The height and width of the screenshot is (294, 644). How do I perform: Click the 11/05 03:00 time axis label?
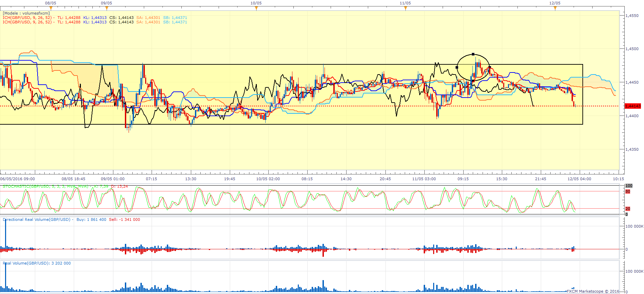point(424,179)
